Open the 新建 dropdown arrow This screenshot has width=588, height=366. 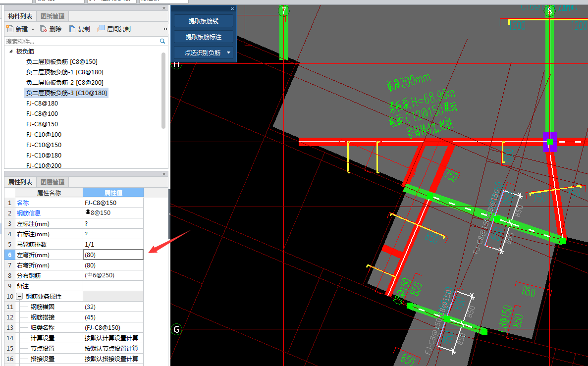point(33,29)
